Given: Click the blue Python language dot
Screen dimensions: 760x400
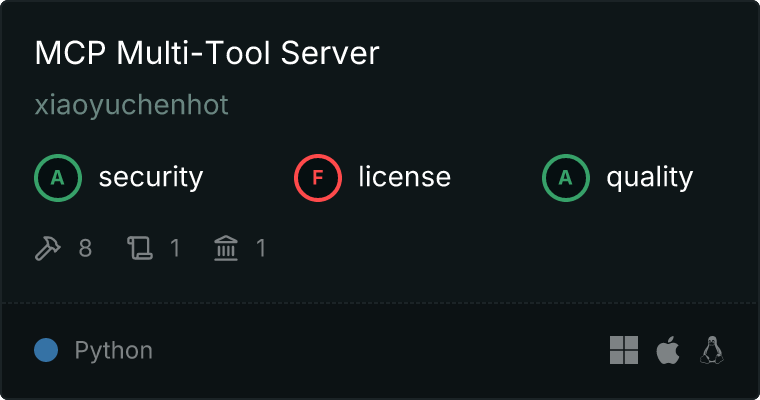Looking at the screenshot, I should (46, 350).
